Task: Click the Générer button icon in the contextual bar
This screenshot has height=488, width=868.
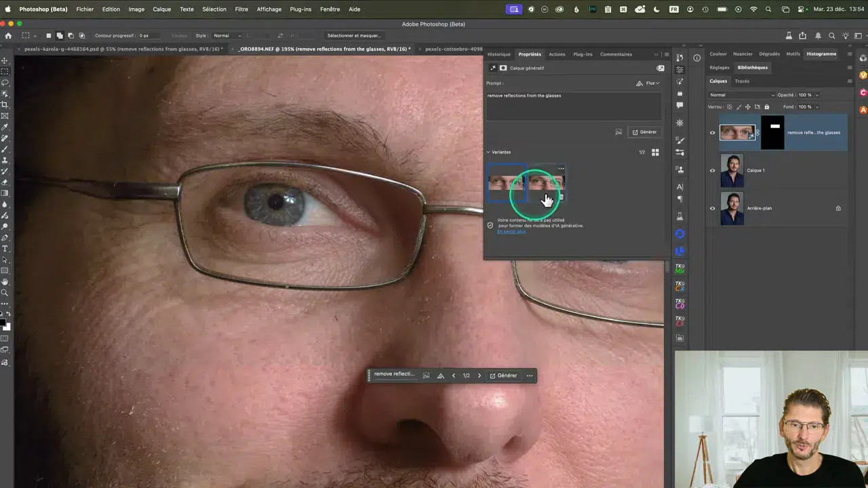Action: tap(493, 375)
